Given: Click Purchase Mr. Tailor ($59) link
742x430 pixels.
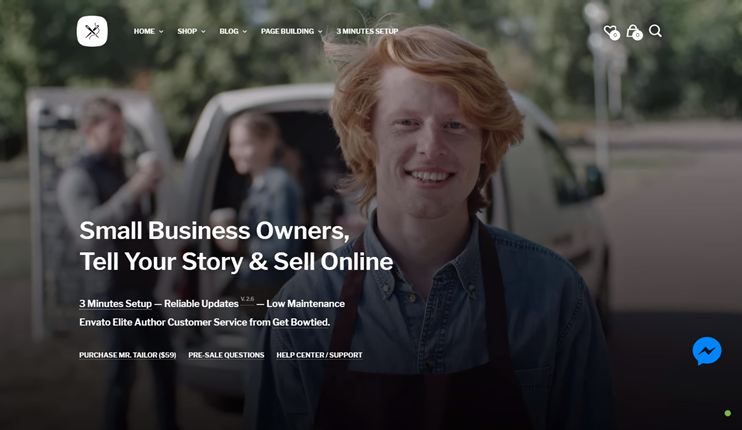Looking at the screenshot, I should coord(128,355).
